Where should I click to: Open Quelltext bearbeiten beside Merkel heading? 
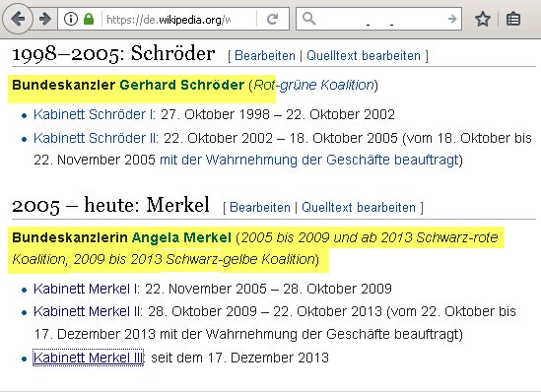(359, 207)
